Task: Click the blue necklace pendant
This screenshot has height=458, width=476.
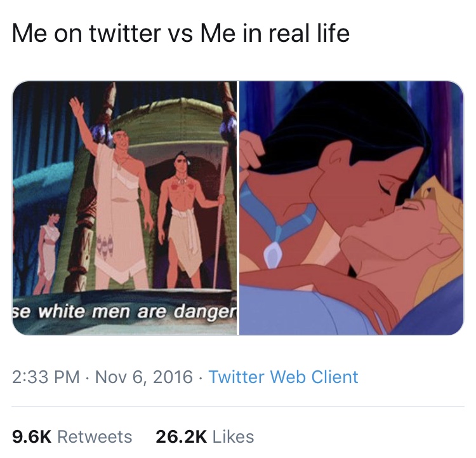Action: (274, 253)
